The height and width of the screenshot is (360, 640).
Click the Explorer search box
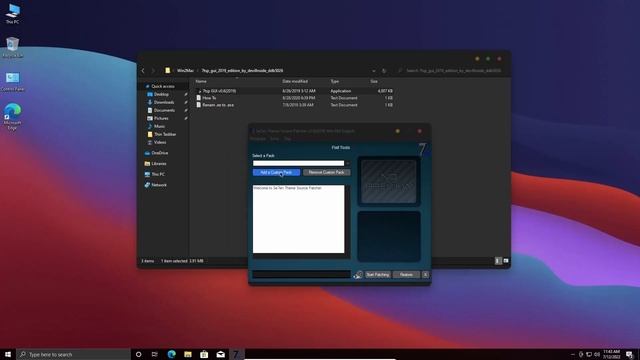pos(451,71)
